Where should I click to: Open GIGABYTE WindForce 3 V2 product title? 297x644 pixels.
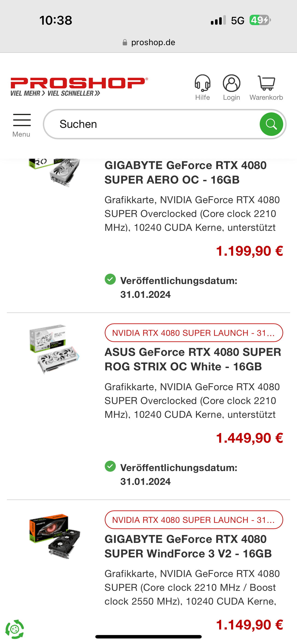pyautogui.click(x=188, y=546)
